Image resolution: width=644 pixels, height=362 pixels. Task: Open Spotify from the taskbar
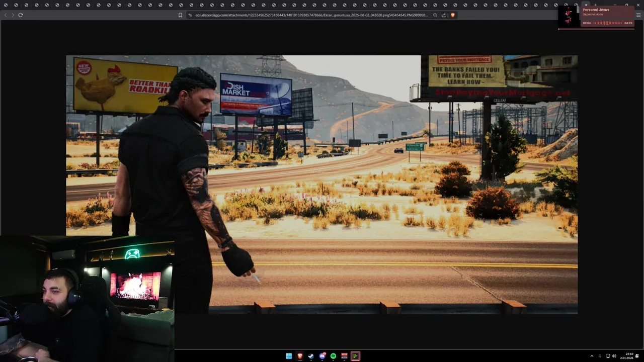coord(333,356)
